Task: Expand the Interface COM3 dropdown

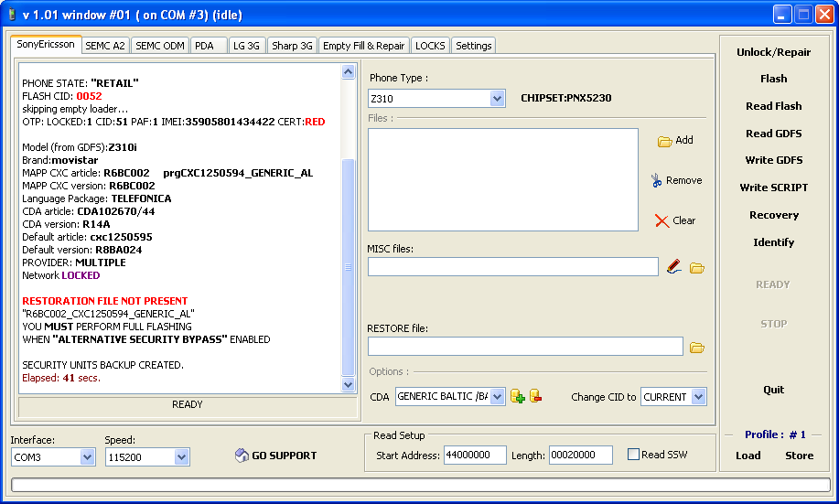Action: pos(87,457)
